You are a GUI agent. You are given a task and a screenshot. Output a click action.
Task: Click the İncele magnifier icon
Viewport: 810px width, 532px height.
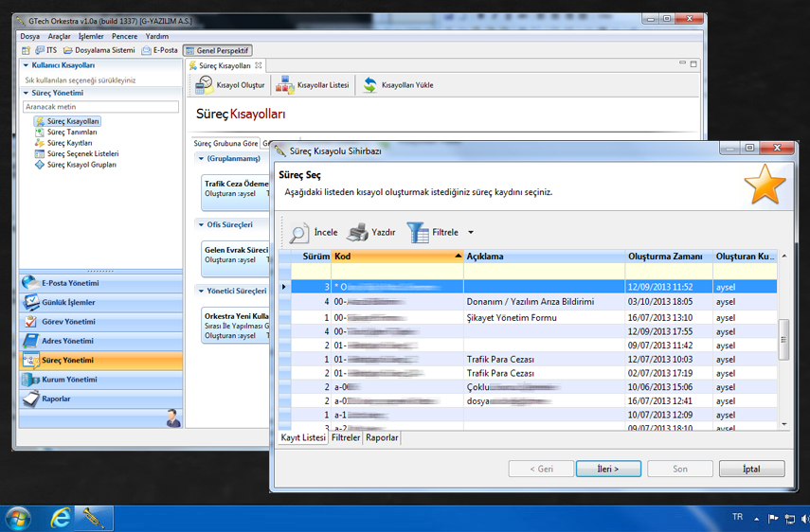(299, 232)
